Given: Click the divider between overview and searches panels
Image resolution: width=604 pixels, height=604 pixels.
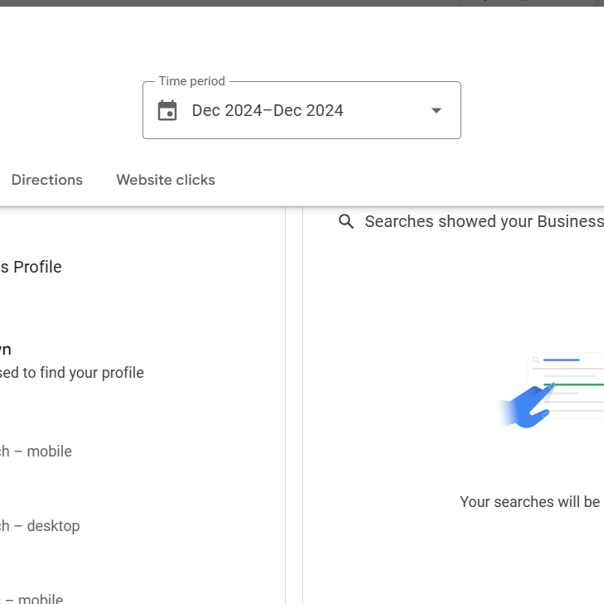Looking at the screenshot, I should pos(294,405).
